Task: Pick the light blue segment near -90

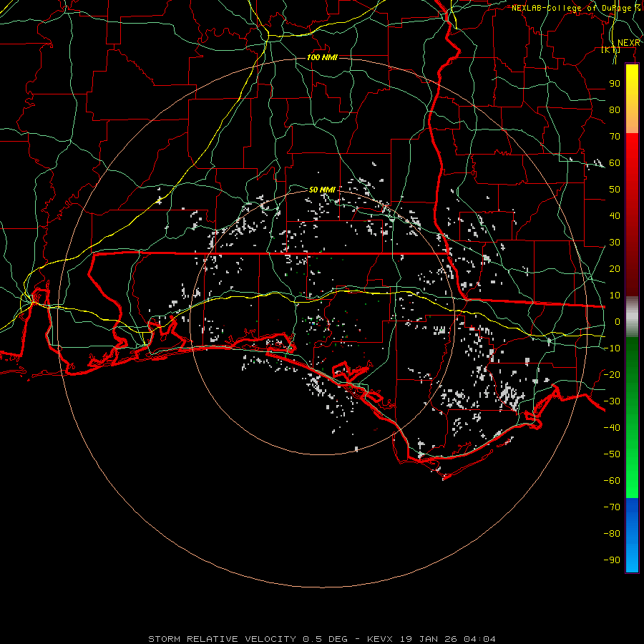Action: [x=632, y=559]
